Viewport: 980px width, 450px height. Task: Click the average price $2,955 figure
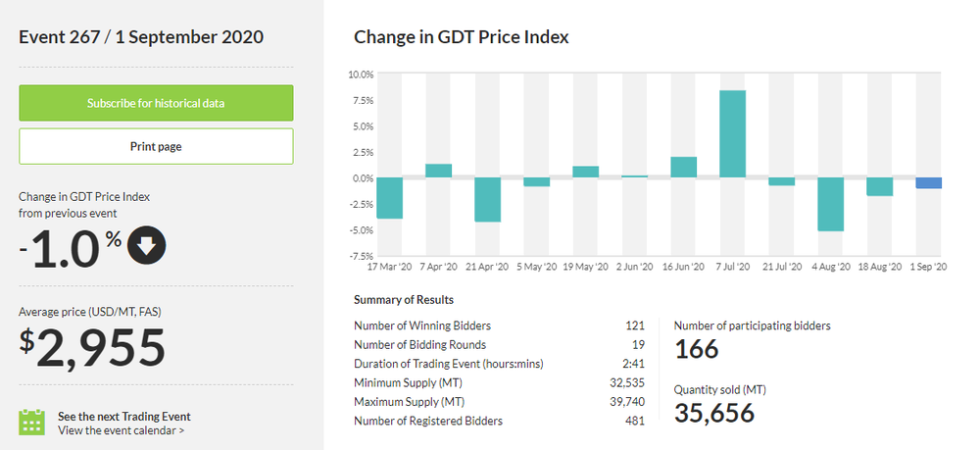[92, 348]
